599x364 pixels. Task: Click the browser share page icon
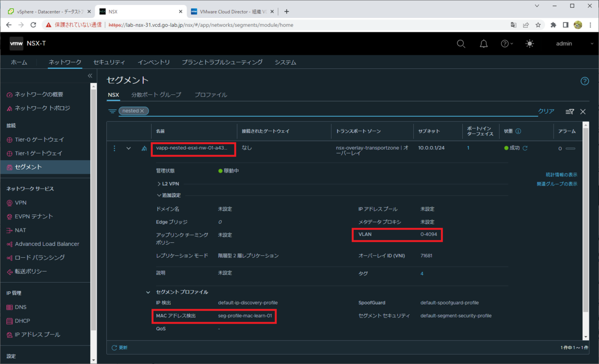coord(526,24)
